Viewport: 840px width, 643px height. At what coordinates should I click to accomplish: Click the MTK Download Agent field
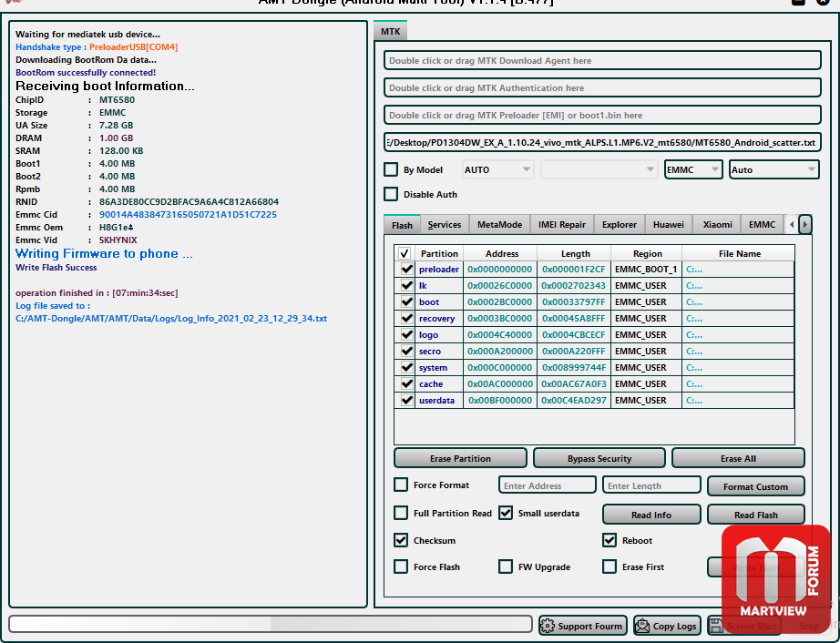point(603,60)
